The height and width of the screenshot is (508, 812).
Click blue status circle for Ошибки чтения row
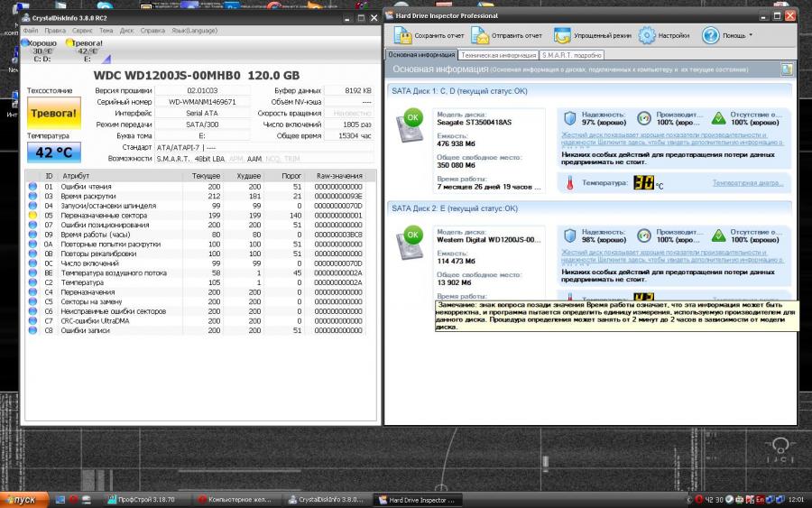tap(32, 187)
